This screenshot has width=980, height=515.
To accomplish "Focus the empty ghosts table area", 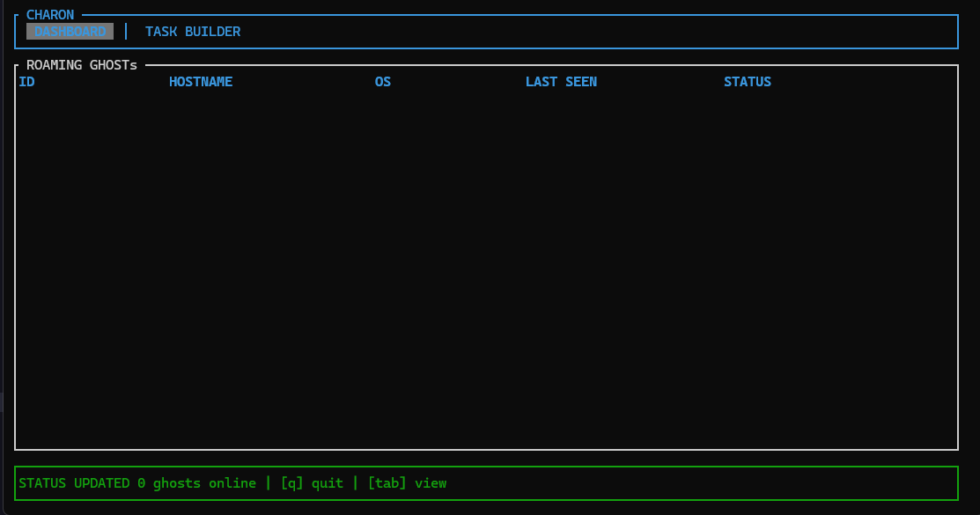I will (x=484, y=264).
